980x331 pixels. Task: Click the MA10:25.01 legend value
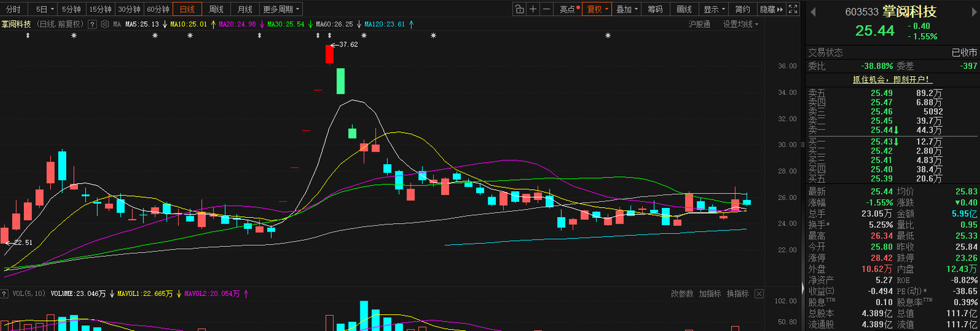tap(188, 24)
